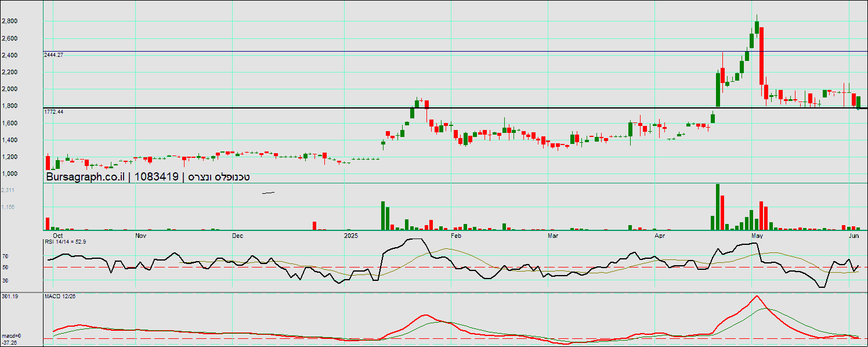
Task: Select the 2444.27 resistance line label
Action: tap(53, 55)
